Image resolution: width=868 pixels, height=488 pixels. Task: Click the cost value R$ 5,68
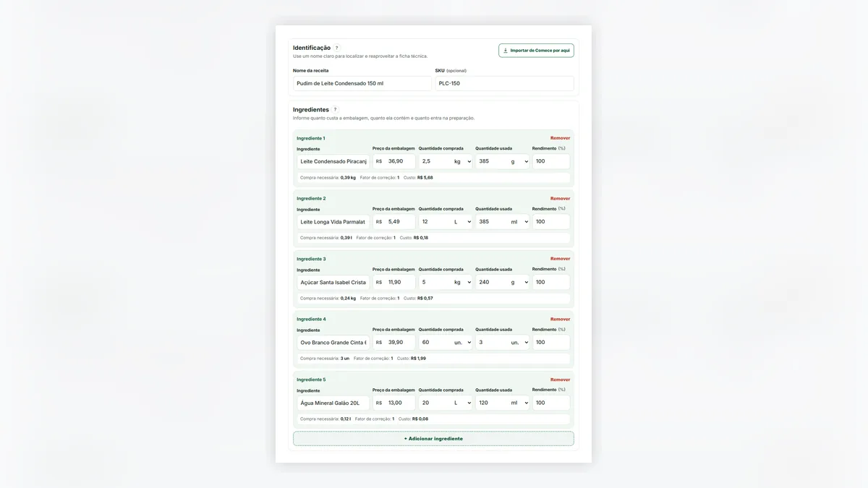point(425,177)
